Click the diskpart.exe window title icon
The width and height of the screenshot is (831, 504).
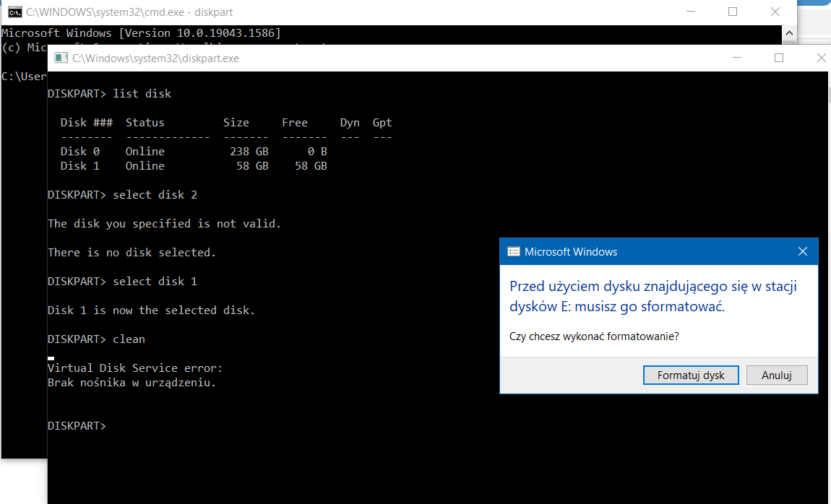click(x=61, y=58)
